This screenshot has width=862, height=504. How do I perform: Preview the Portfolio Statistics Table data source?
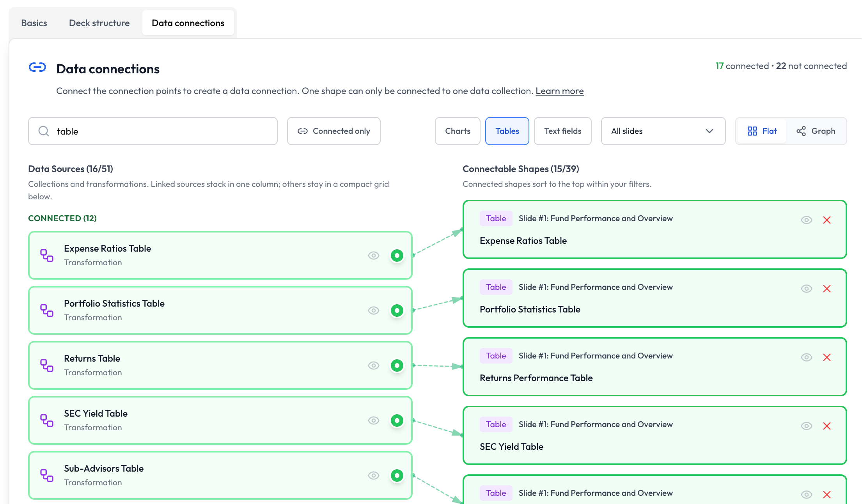click(x=374, y=311)
